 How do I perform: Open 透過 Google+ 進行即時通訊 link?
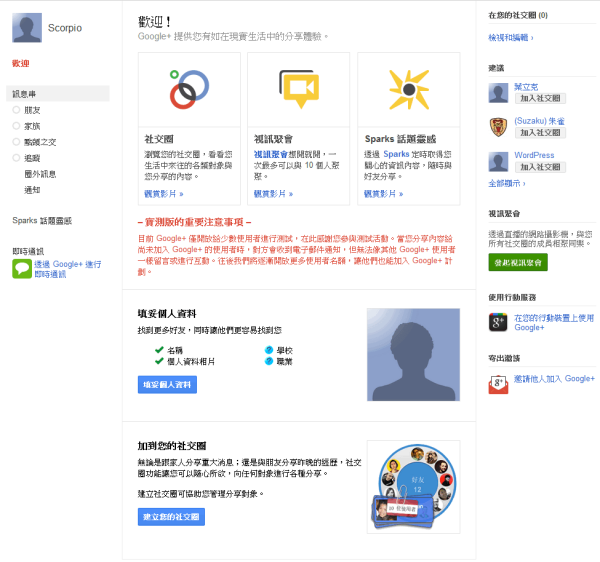[68, 269]
